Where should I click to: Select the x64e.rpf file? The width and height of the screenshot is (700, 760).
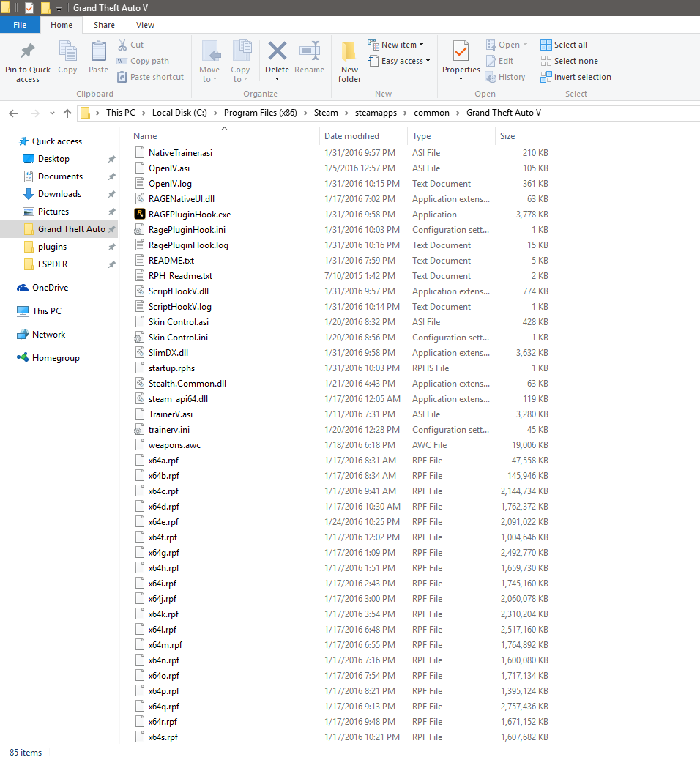pos(163,522)
